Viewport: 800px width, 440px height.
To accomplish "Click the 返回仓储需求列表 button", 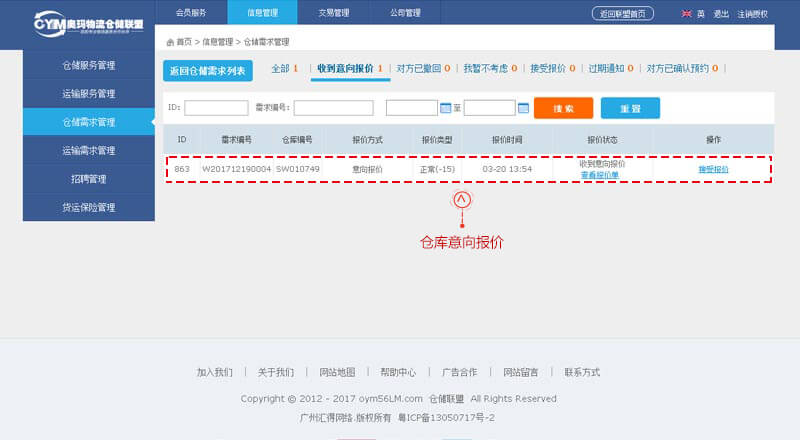I will click(x=209, y=70).
